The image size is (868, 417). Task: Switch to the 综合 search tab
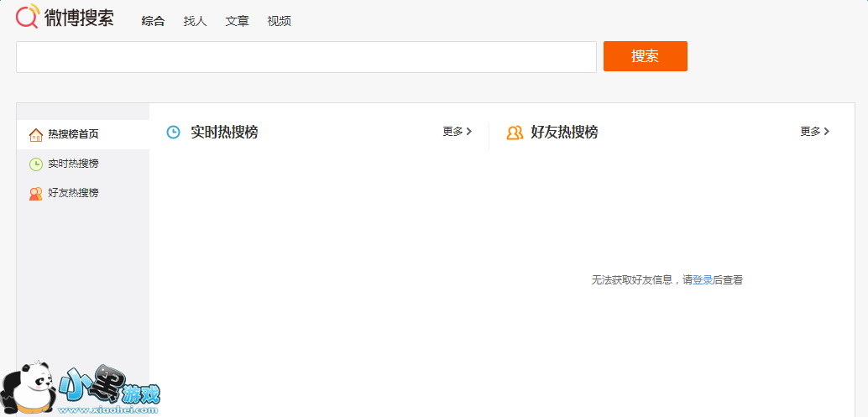click(x=154, y=21)
